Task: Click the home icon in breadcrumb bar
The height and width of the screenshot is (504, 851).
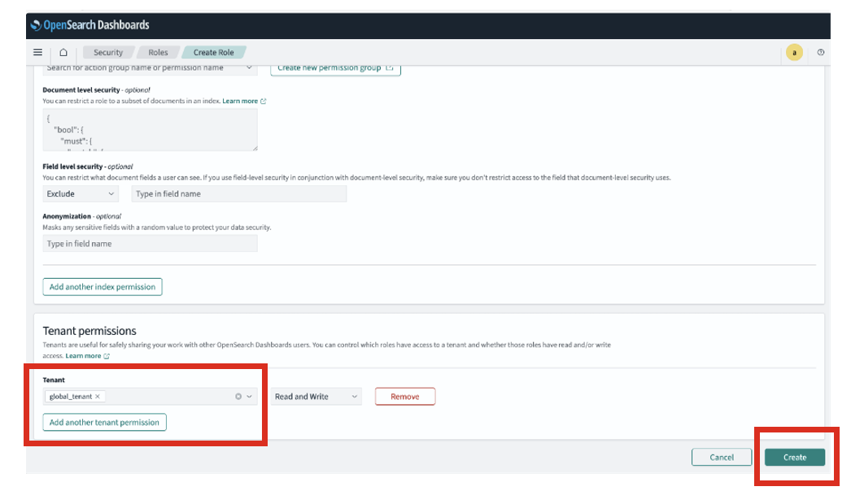Action: click(63, 52)
